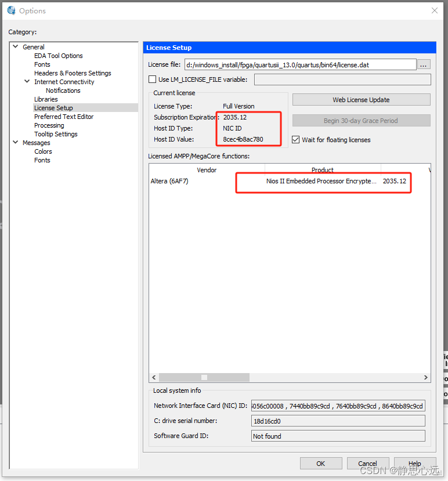Collapse the General category tree node
The image size is (448, 481).
[16, 46]
